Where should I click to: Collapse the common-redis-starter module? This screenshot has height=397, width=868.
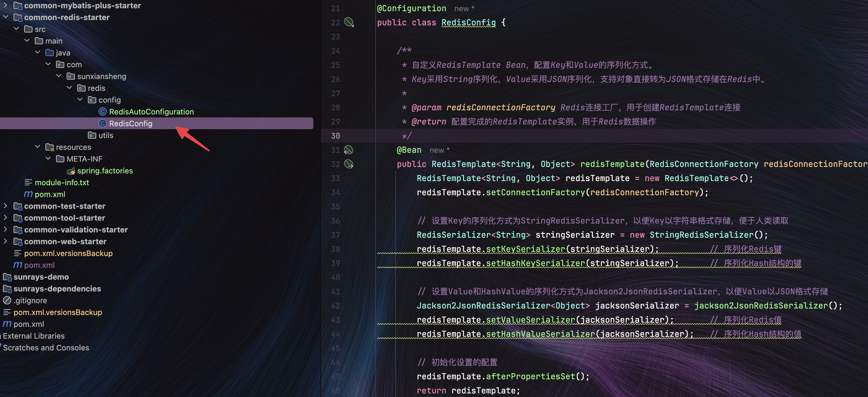coord(5,17)
